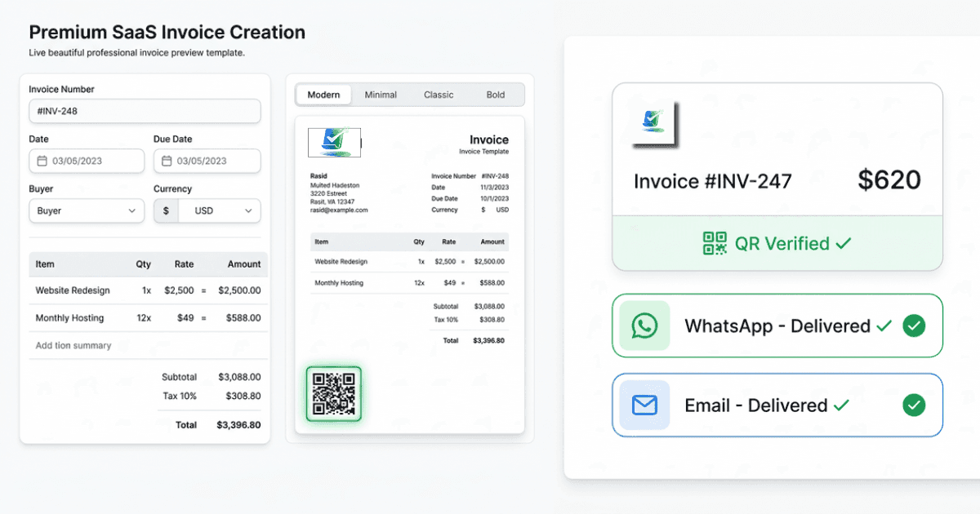
Task: Click the company logo on the invoice preview
Action: click(335, 141)
